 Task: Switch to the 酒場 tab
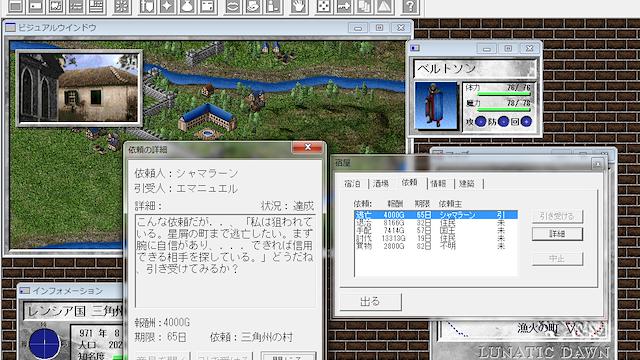point(380,184)
